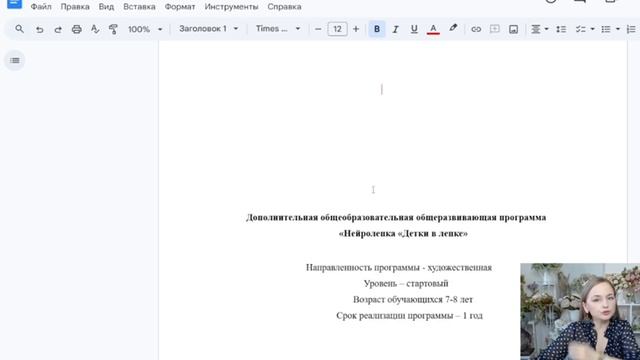Open the text alignment dropdown
Screen dimensions: 640x360
pyautogui.click(x=539, y=29)
